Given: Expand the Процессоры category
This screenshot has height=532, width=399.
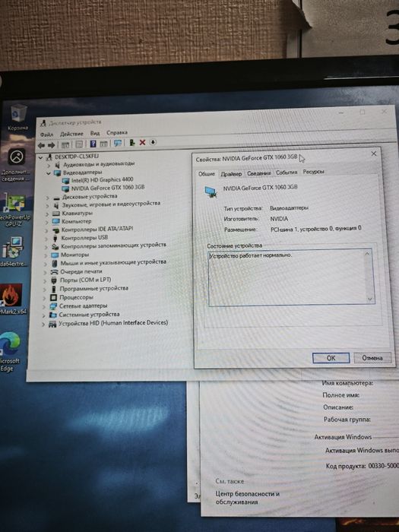Looking at the screenshot, I should (44, 298).
